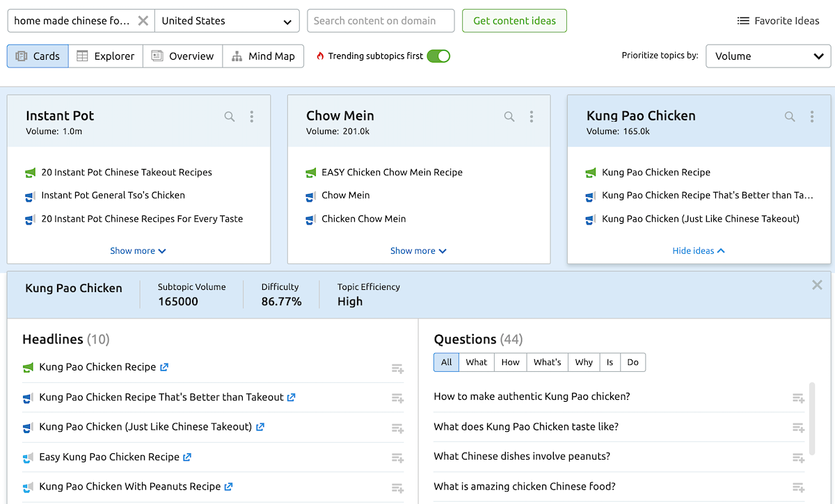Add the taste like question to favorites

(798, 428)
